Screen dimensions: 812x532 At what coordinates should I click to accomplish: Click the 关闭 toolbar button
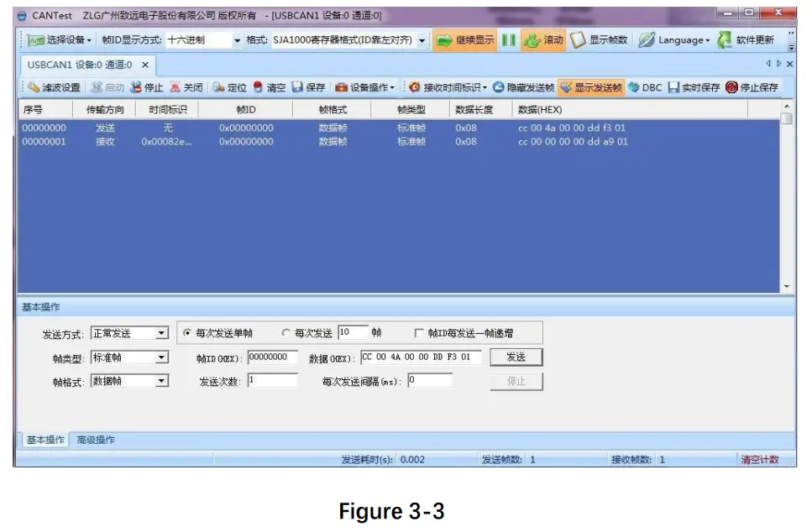186,87
